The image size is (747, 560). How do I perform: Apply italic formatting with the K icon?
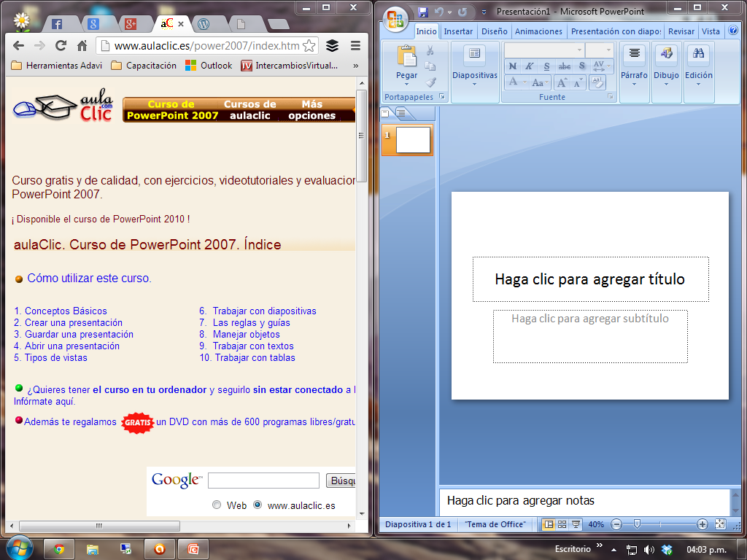[529, 66]
